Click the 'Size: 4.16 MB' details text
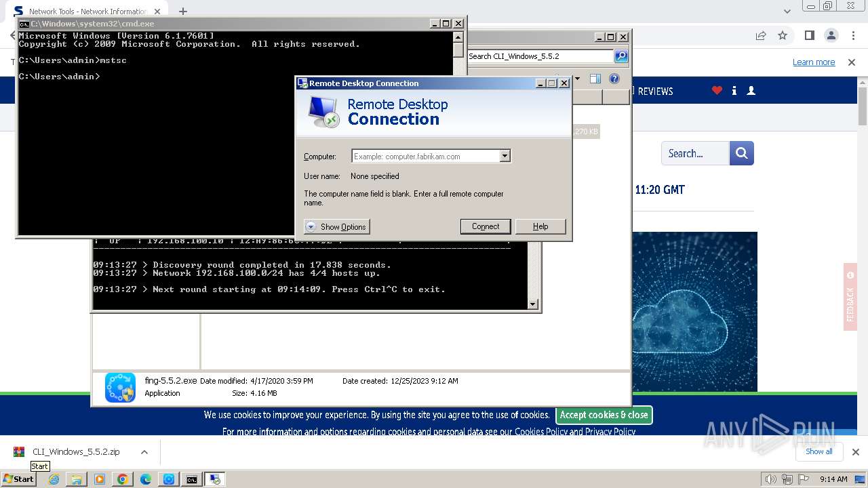868x488 pixels. (254, 393)
